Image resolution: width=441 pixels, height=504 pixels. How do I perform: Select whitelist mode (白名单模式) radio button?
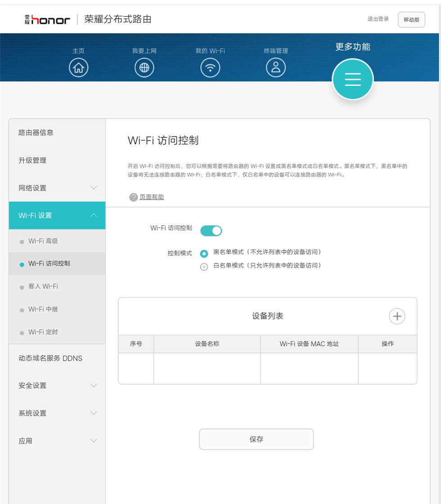pos(204,267)
